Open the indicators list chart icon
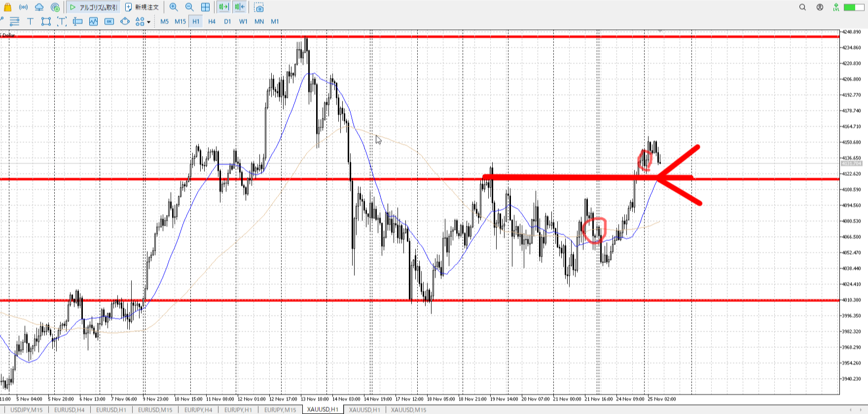868x414 pixels. tap(93, 21)
